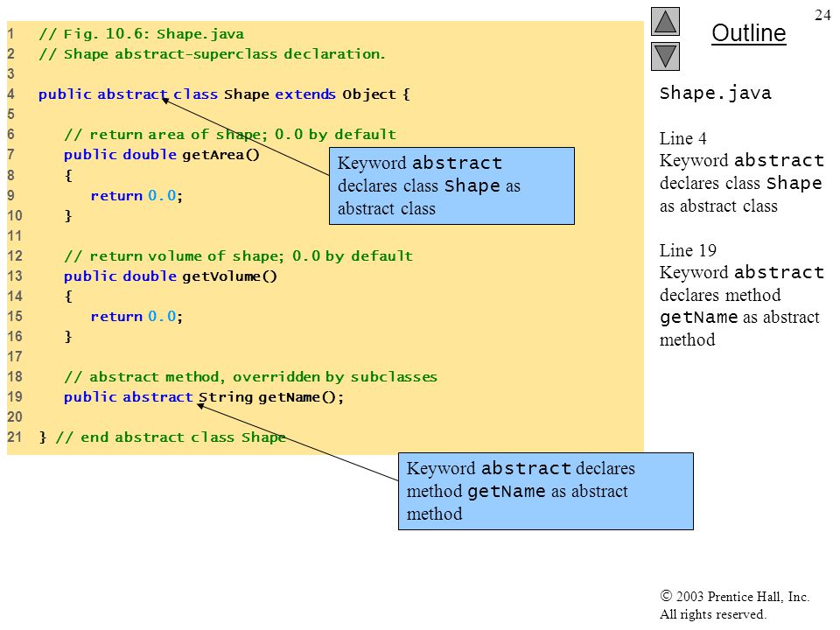Click comment 'return volume of shape; 0.0 by default'
The width and height of the screenshot is (840, 630).
point(238,256)
